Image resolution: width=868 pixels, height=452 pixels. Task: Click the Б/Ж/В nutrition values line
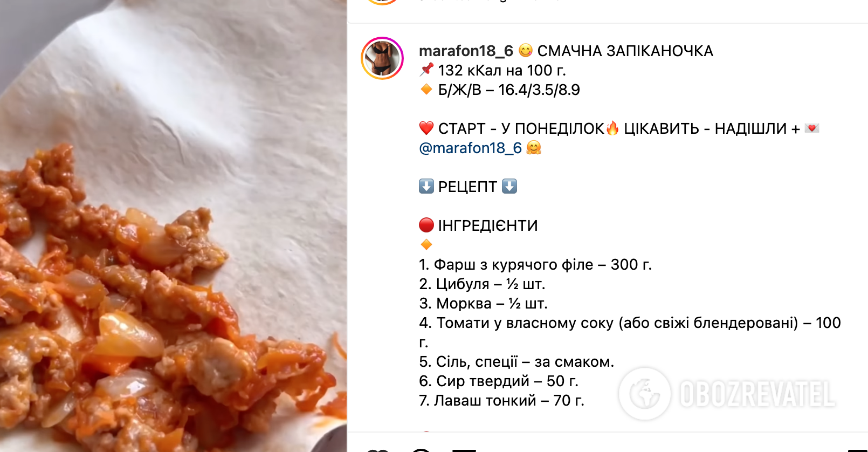pyautogui.click(x=509, y=90)
